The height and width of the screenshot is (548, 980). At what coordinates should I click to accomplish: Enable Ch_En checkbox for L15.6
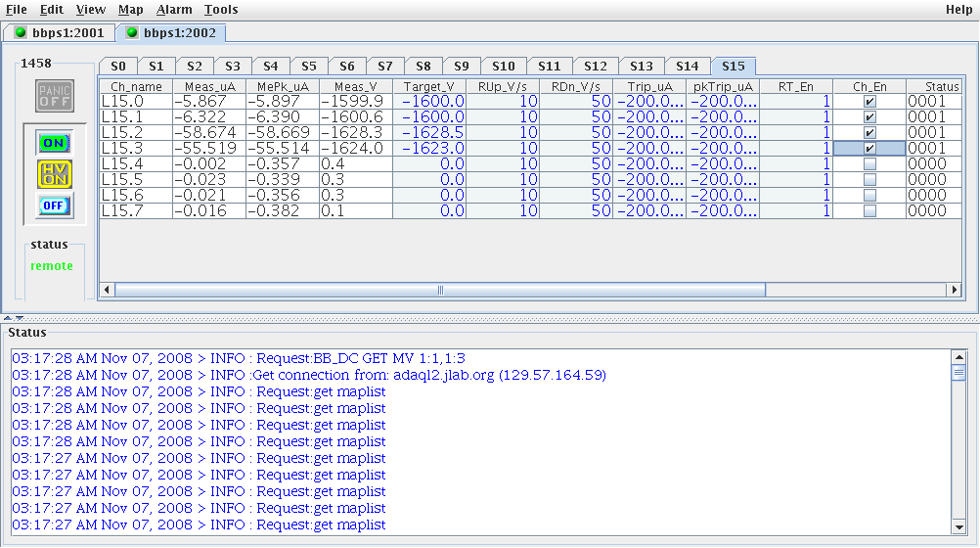click(x=869, y=195)
